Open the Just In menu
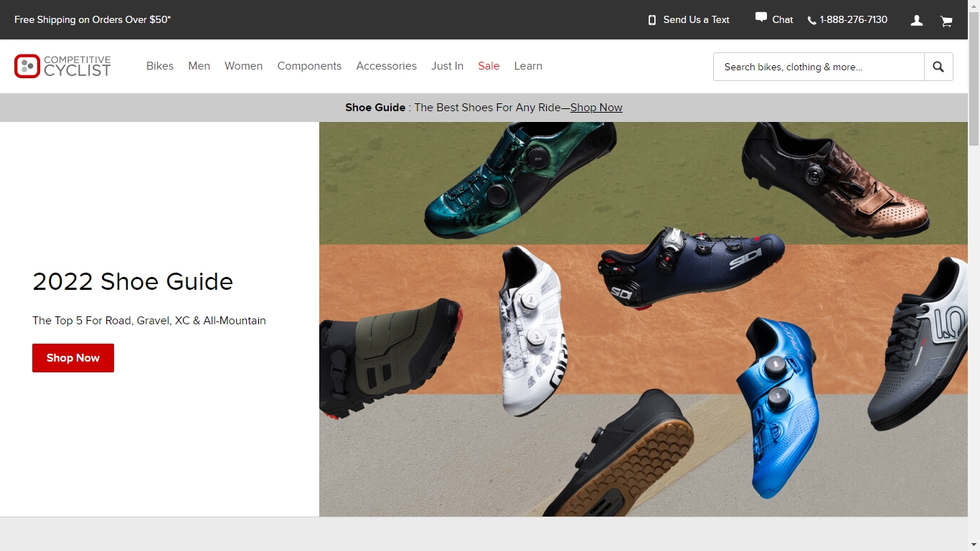 pyautogui.click(x=448, y=66)
